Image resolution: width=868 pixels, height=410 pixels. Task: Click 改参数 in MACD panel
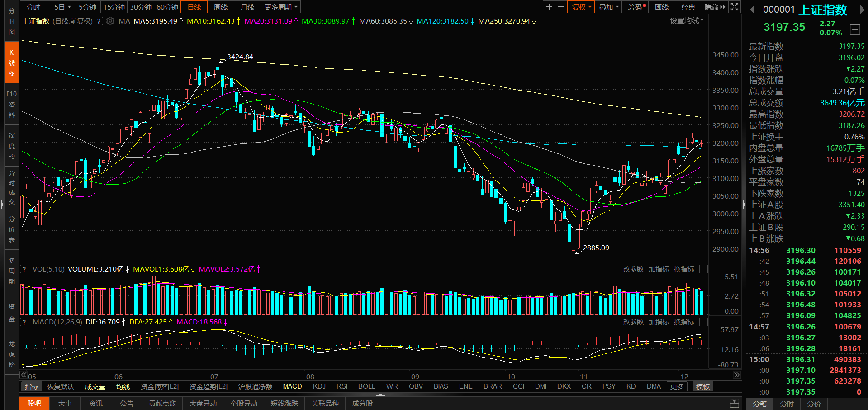point(633,322)
